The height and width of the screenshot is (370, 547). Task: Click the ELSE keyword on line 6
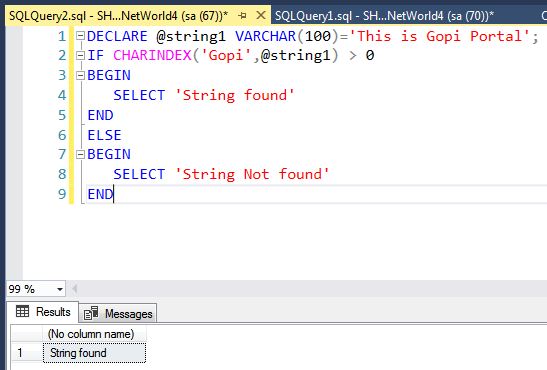(104, 135)
